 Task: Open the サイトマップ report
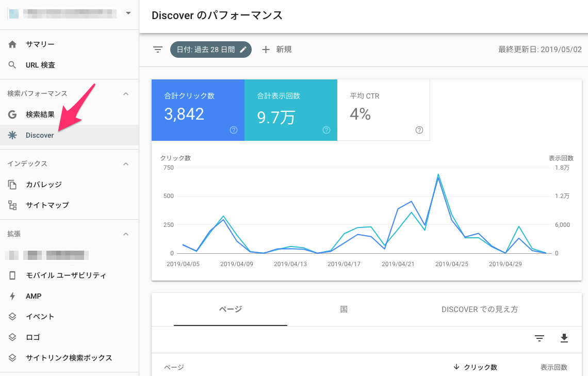pos(46,205)
